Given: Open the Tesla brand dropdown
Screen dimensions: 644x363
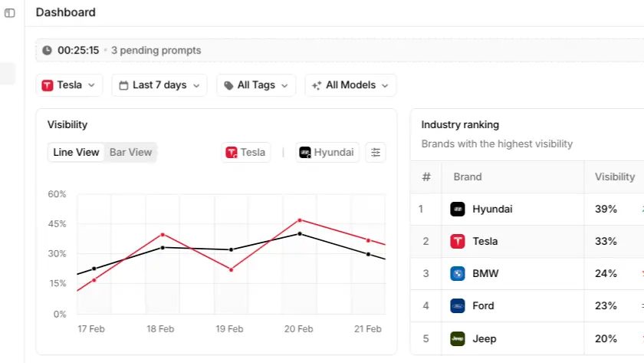Looking at the screenshot, I should pos(68,85).
